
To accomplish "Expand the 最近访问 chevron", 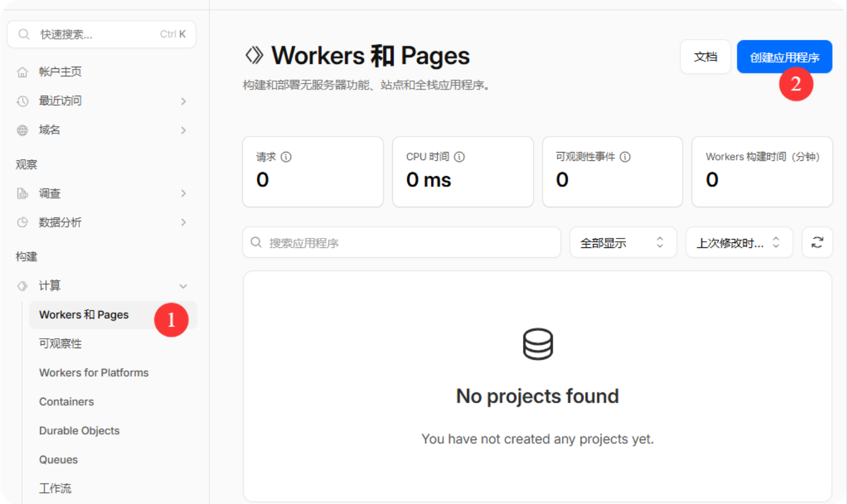I will (184, 101).
